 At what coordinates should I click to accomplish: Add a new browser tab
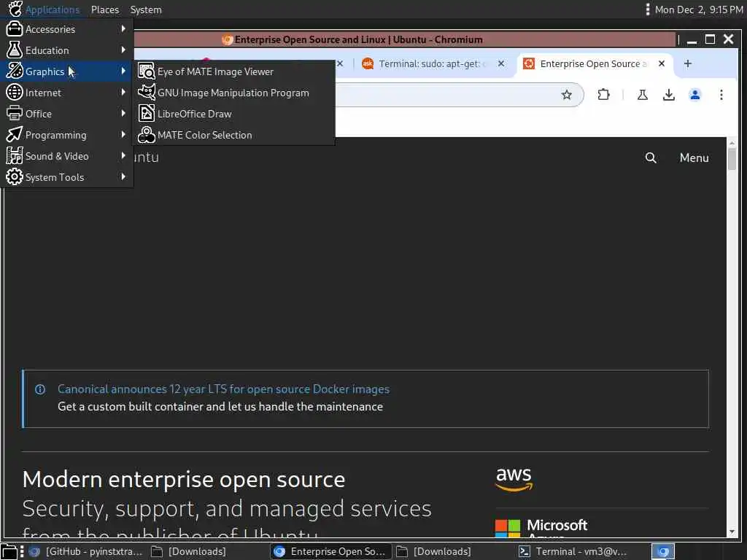[x=687, y=64]
